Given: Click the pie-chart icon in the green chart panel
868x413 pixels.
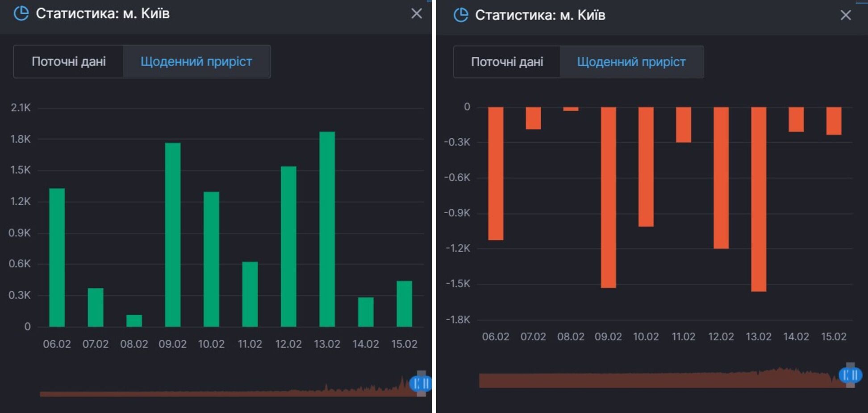Looking at the screenshot, I should click(21, 13).
